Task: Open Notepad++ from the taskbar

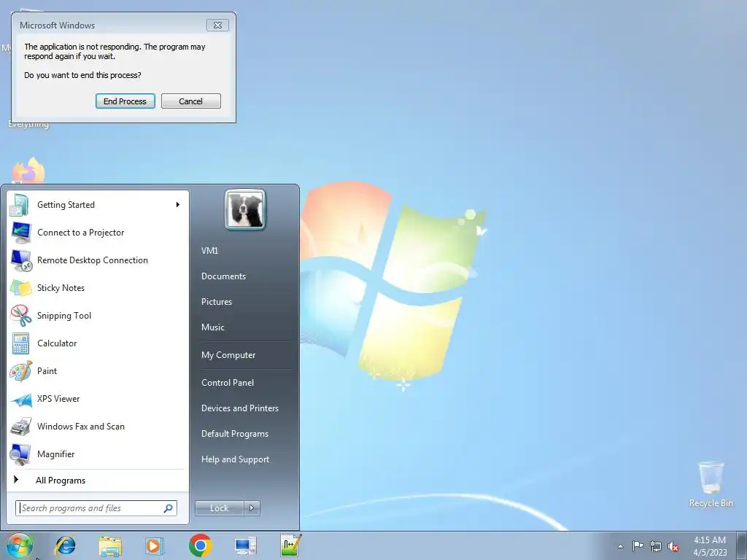Action: [290, 545]
